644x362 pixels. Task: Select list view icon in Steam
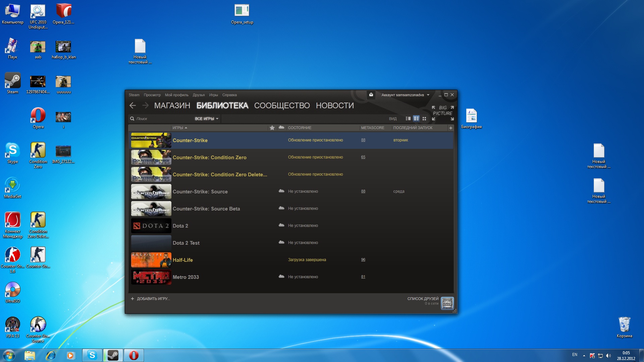416,119
